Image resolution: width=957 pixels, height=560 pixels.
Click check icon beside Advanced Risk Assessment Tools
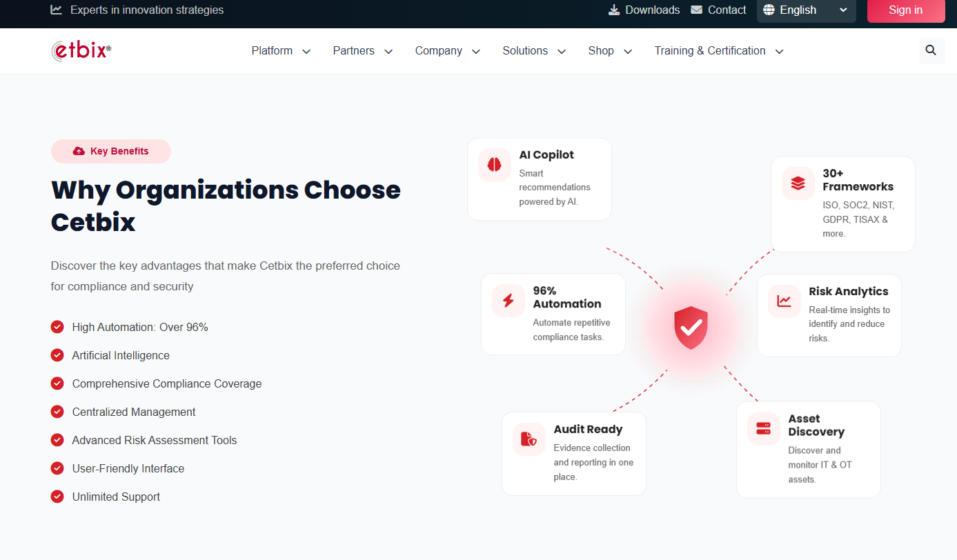57,440
